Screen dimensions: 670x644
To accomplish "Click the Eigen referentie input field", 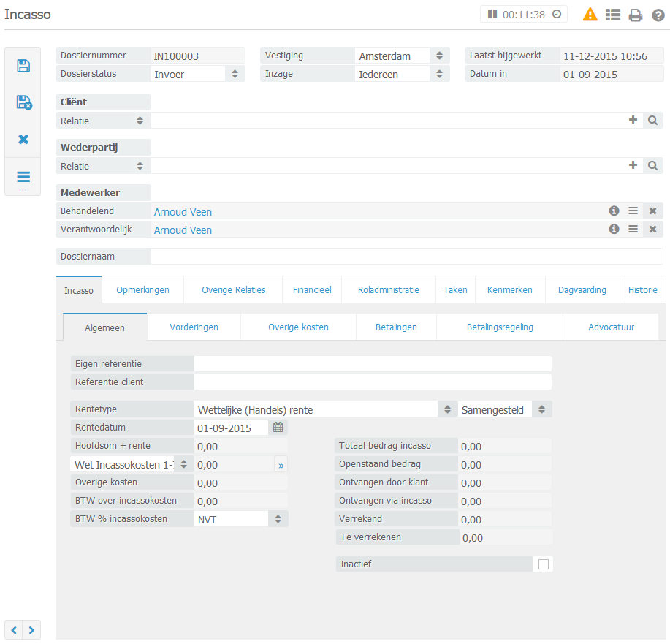I will [373, 364].
